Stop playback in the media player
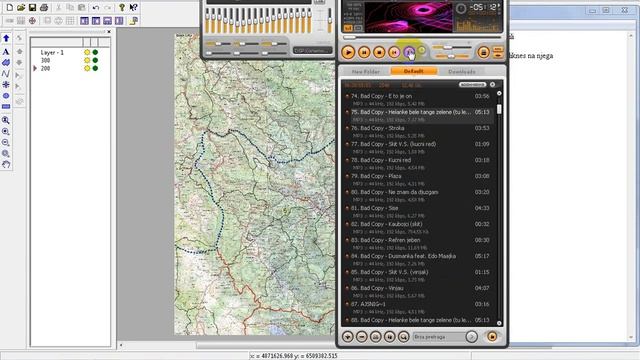 [x=379, y=52]
